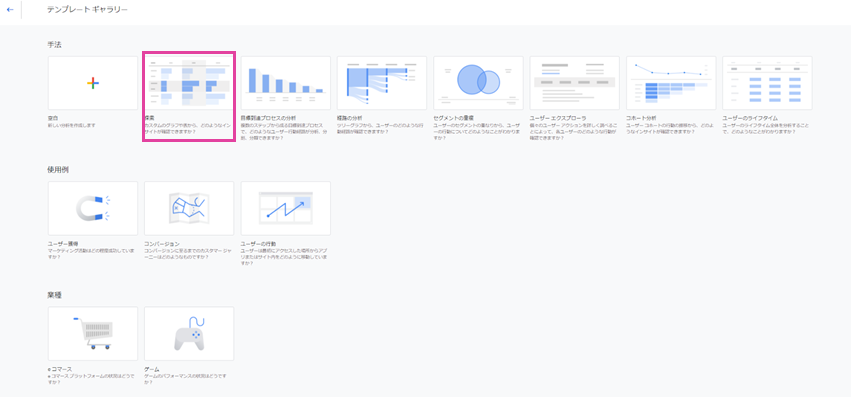Click the コンバージョン title text
The height and width of the screenshot is (397, 851).
[162, 244]
